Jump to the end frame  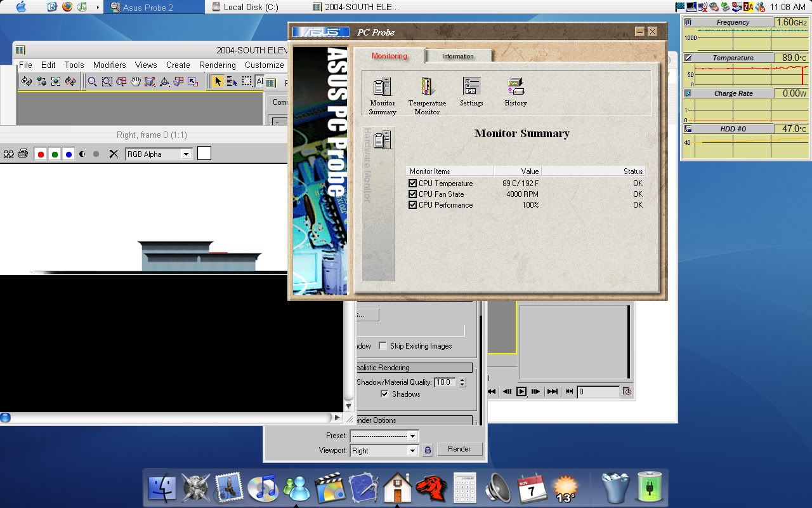pos(552,391)
